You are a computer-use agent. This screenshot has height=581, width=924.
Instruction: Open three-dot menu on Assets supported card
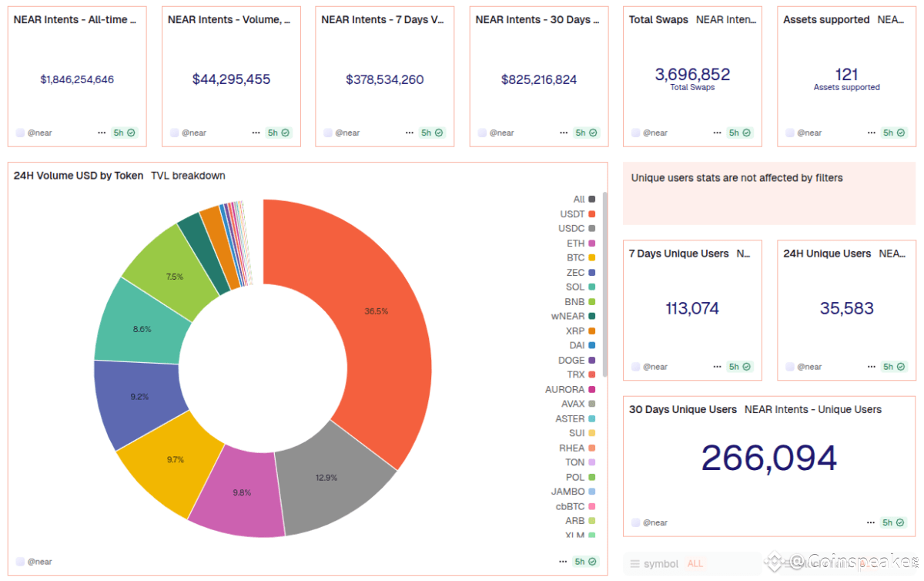click(872, 133)
